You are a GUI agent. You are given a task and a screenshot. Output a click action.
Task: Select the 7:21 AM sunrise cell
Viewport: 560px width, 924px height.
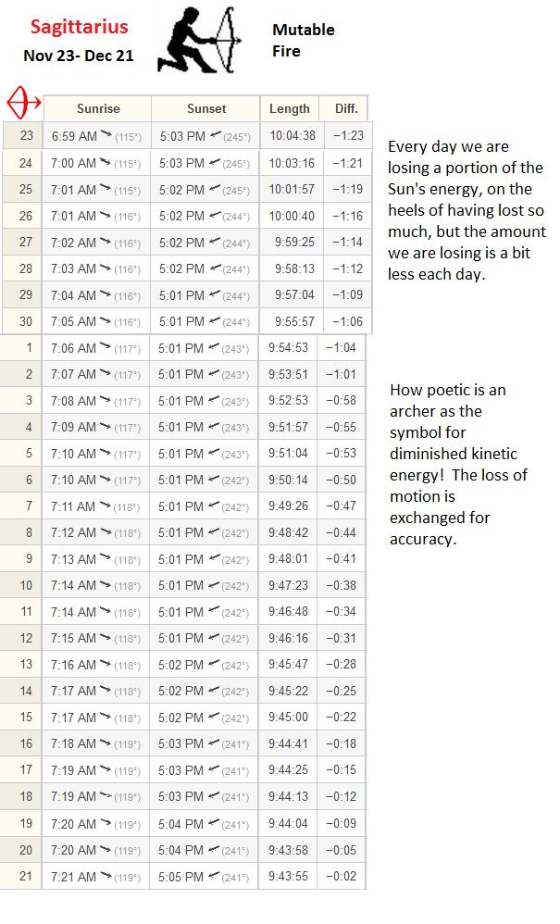tap(95, 876)
